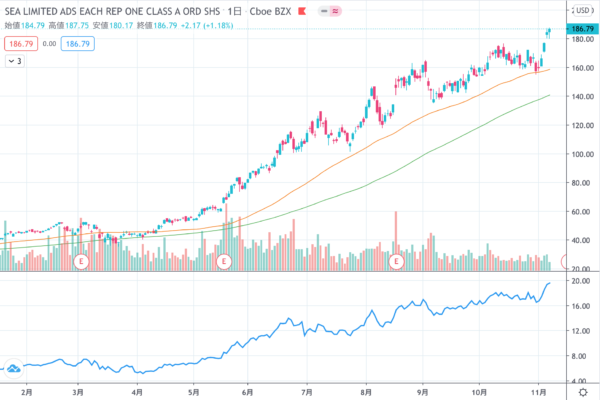Click the 11月 label on time axis
600x400 pixels.
538,392
